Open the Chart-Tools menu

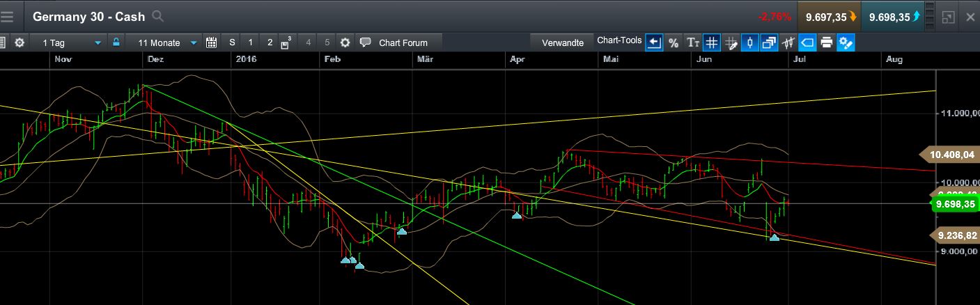(x=619, y=41)
